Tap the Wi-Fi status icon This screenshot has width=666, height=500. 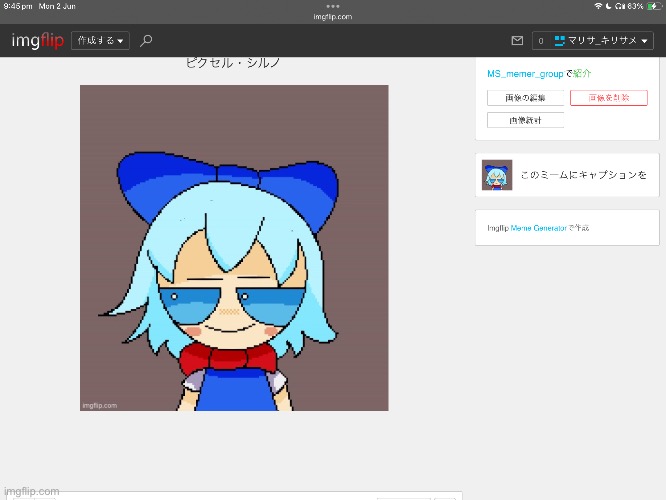click(598, 6)
